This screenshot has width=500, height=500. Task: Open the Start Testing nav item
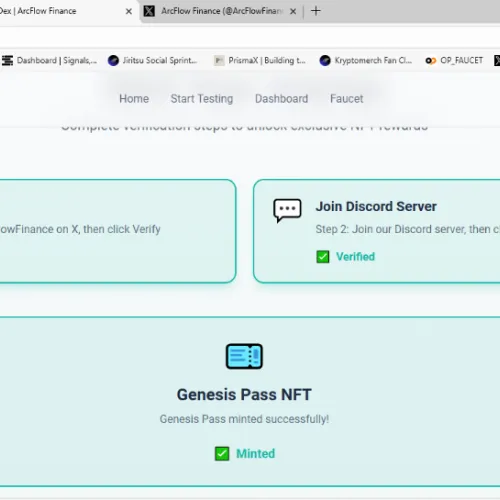(x=202, y=99)
